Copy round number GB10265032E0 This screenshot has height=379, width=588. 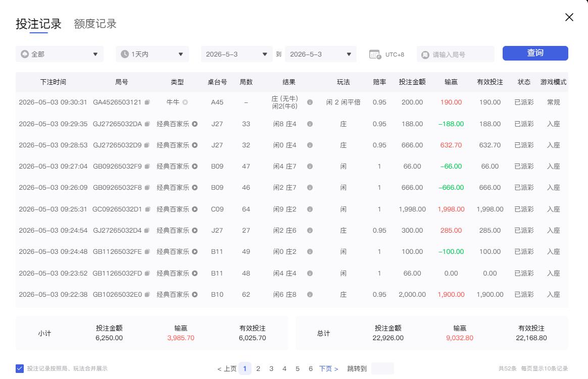point(148,295)
